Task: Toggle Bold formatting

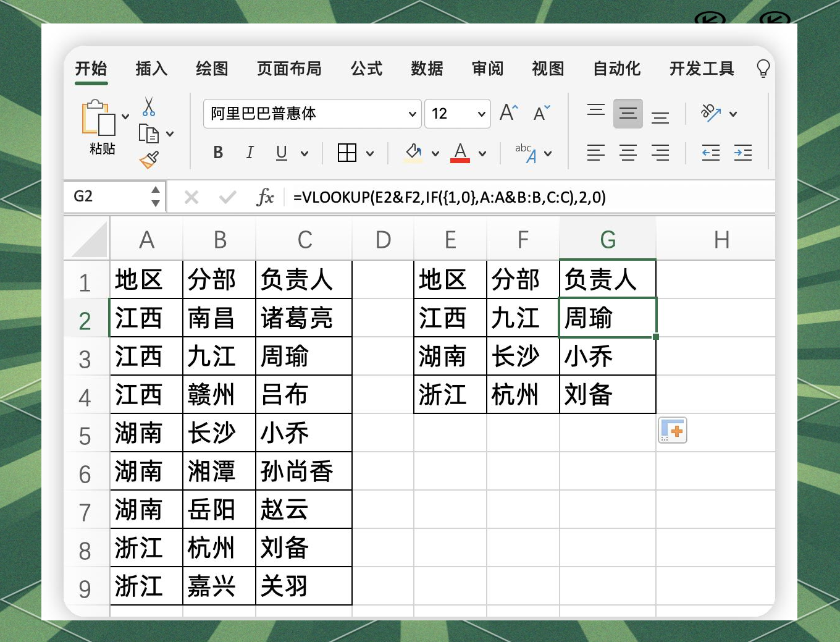Action: tap(218, 153)
